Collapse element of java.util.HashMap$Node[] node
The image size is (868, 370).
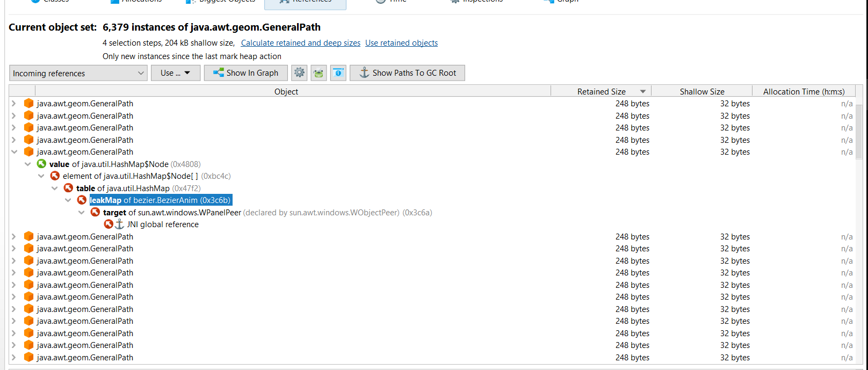pyautogui.click(x=41, y=176)
